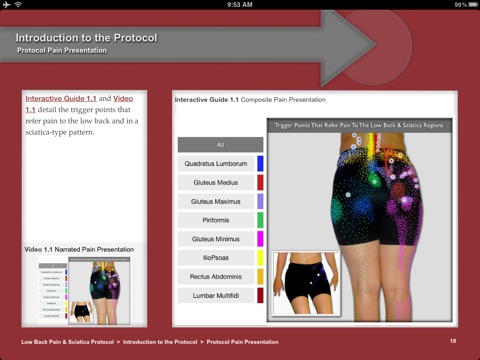Tap the Interactive Guide 1.1 Composite Pain Presentation title
The height and width of the screenshot is (360, 480).
point(250,100)
